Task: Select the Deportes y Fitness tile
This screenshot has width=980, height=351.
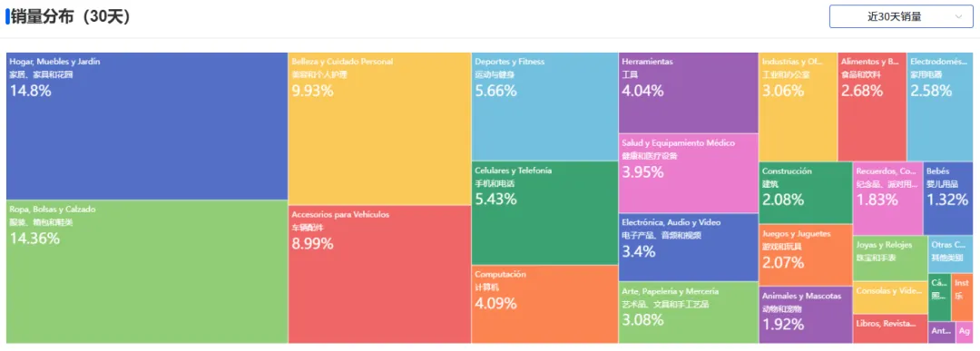Action: point(545,107)
